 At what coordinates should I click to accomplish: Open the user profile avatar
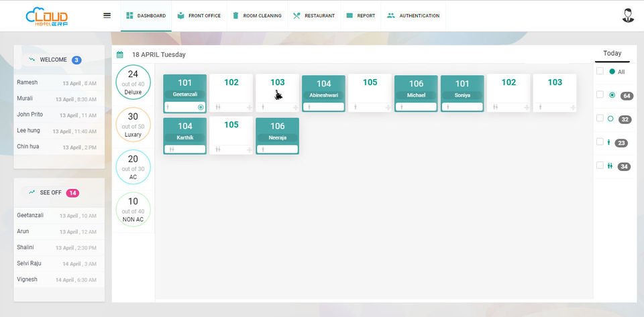point(628,15)
